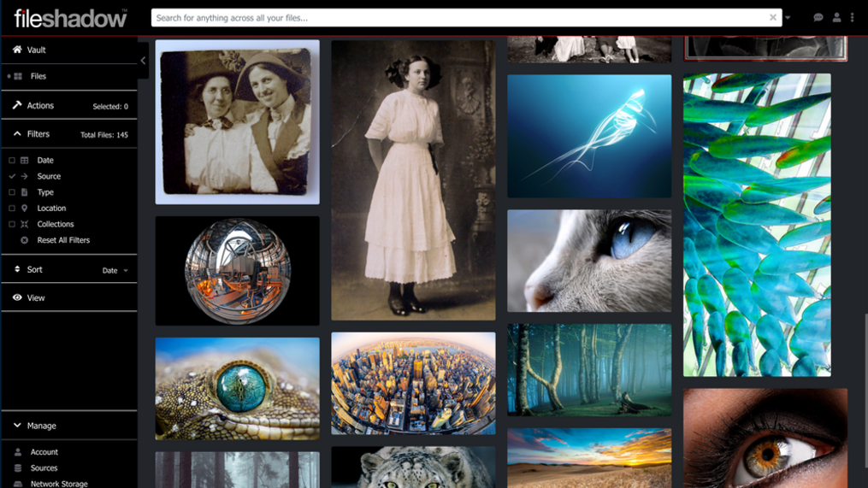Open the blue light streak abstract image
Image resolution: width=868 pixels, height=488 pixels.
(x=589, y=136)
